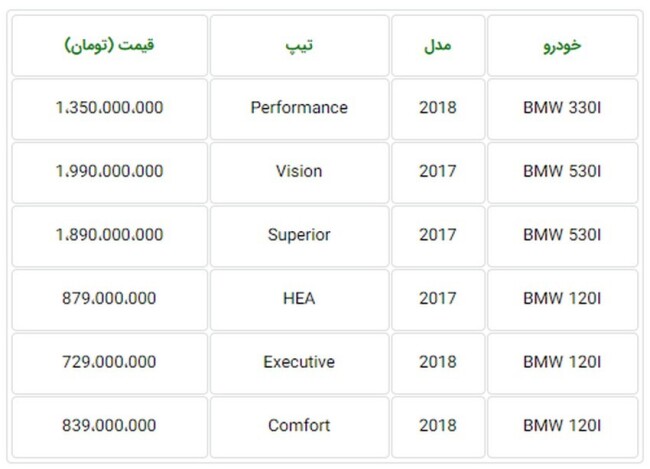Click the price 879.000.000
The image size is (650, 469).
(x=109, y=300)
